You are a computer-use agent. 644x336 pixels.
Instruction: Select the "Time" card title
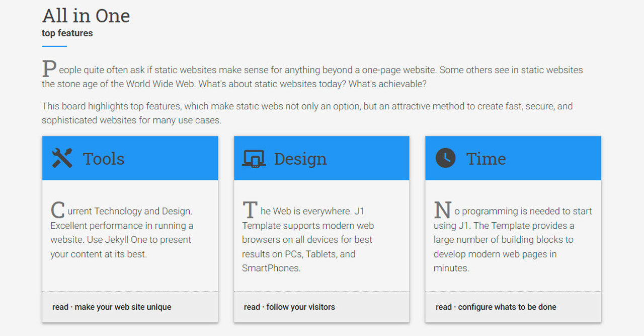[x=486, y=159]
